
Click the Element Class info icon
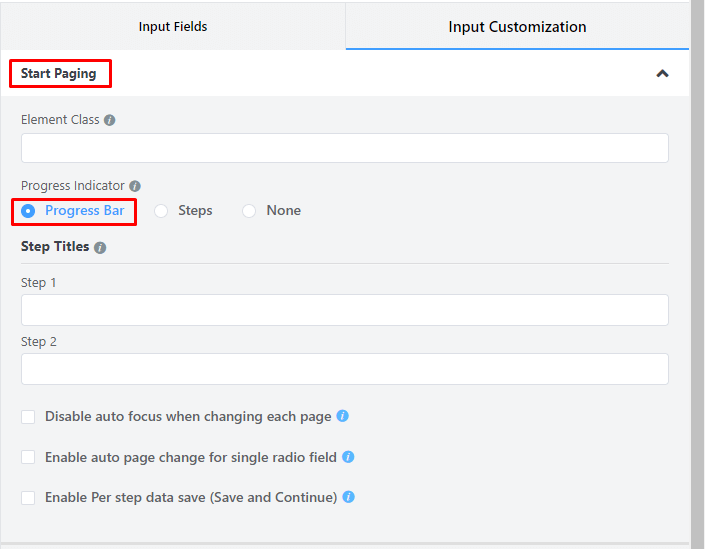point(110,120)
